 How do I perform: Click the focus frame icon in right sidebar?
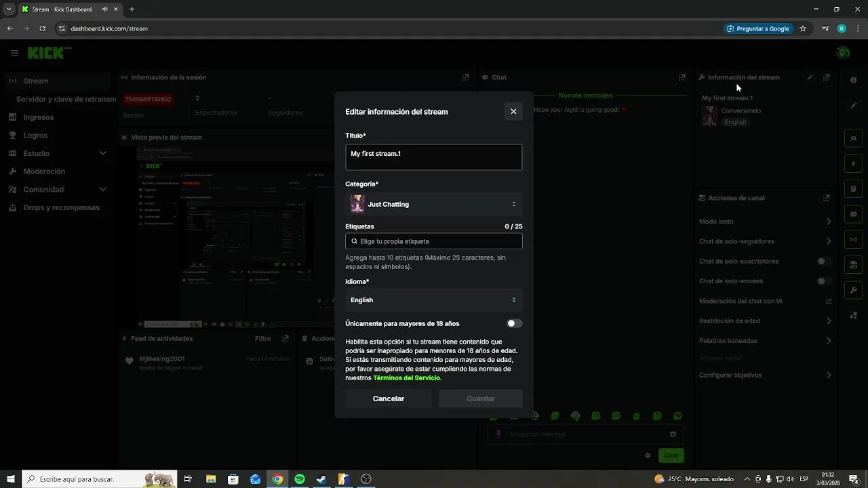click(853, 138)
